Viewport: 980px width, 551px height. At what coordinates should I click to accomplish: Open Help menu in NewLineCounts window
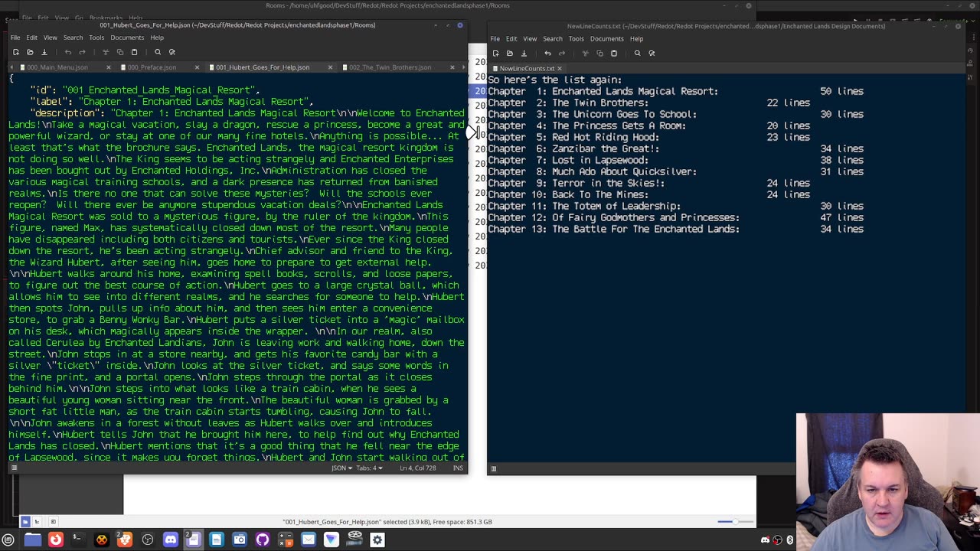coord(636,38)
